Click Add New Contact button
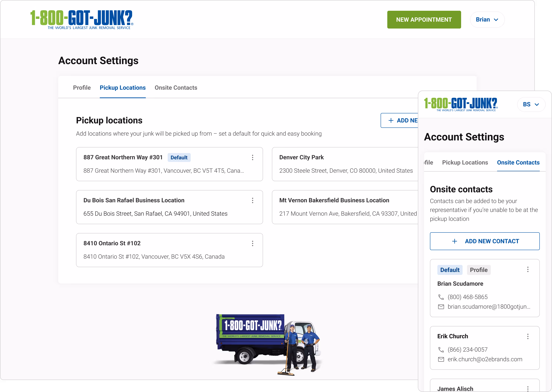This screenshot has width=552, height=392. click(484, 241)
